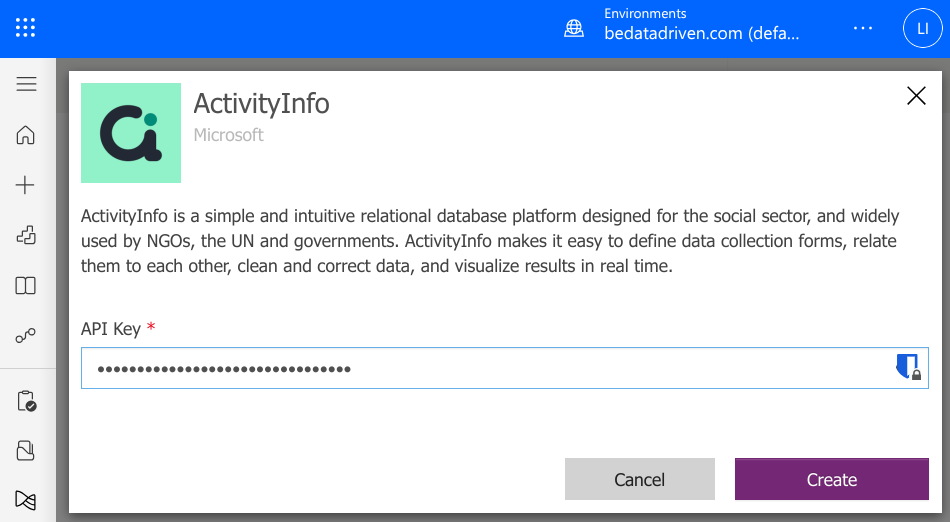This screenshot has height=522, width=950.
Task: Click the ActivityInfo logo thumbnail
Action: click(131, 133)
